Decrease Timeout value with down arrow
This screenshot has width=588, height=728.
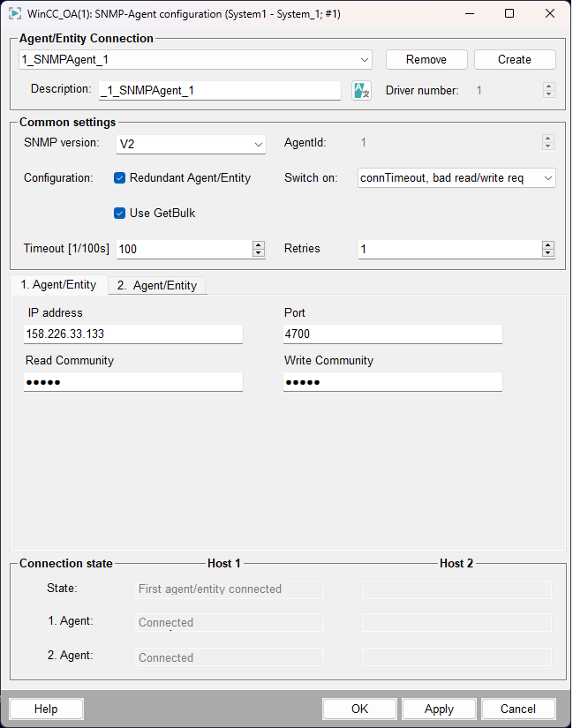pyautogui.click(x=259, y=253)
